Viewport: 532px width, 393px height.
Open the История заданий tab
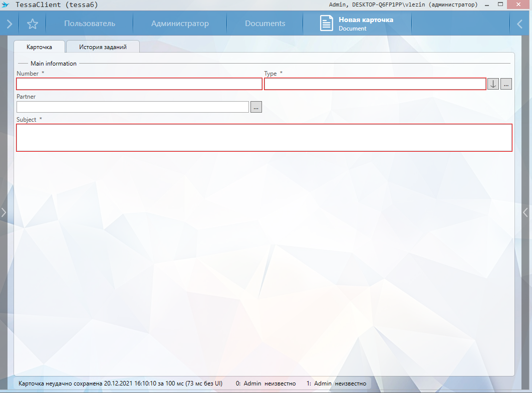pyautogui.click(x=103, y=47)
